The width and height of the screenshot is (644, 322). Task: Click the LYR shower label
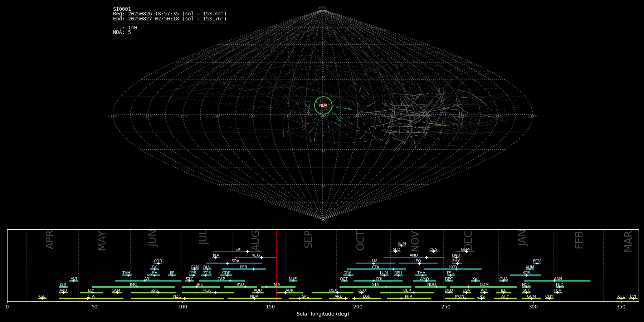(63, 285)
